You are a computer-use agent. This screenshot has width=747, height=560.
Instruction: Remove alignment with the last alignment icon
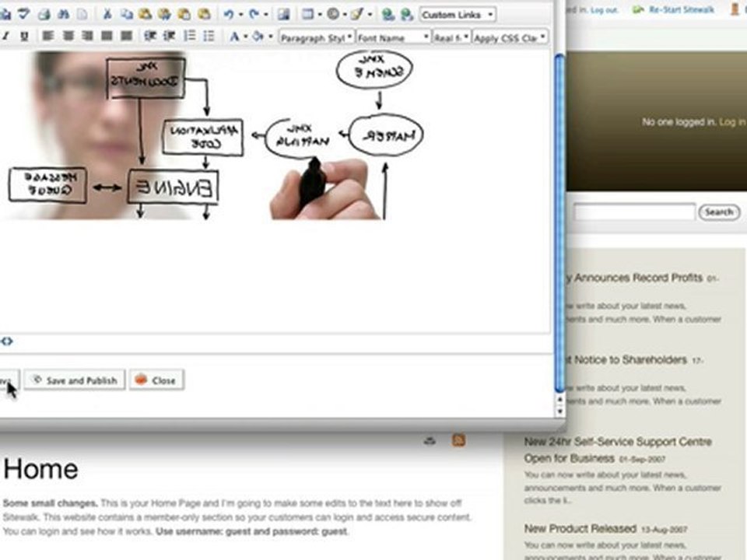click(126, 36)
